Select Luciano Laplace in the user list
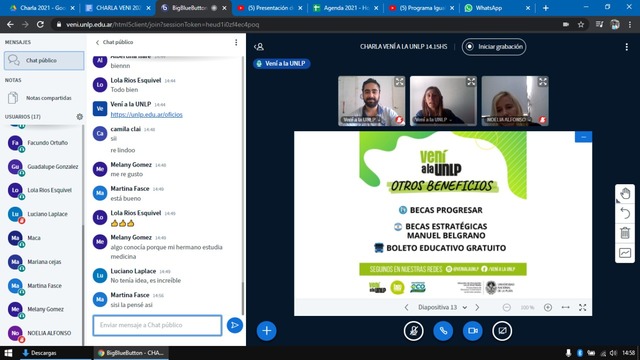Screen dimensions: 640x360 coord(43,215)
